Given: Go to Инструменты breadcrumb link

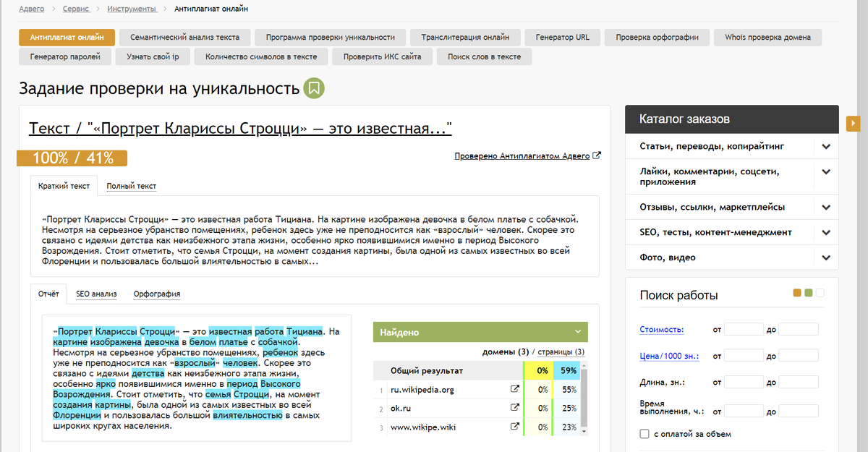Looking at the screenshot, I should click(132, 9).
